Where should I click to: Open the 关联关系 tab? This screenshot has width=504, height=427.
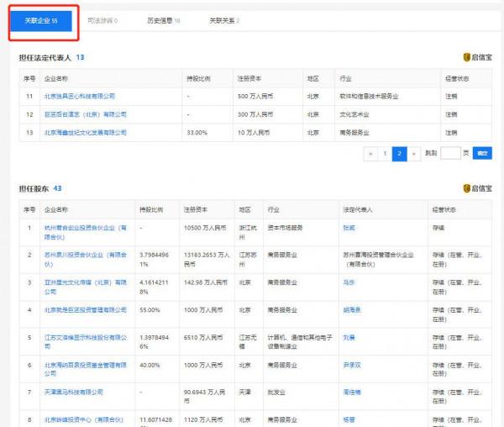(x=224, y=21)
